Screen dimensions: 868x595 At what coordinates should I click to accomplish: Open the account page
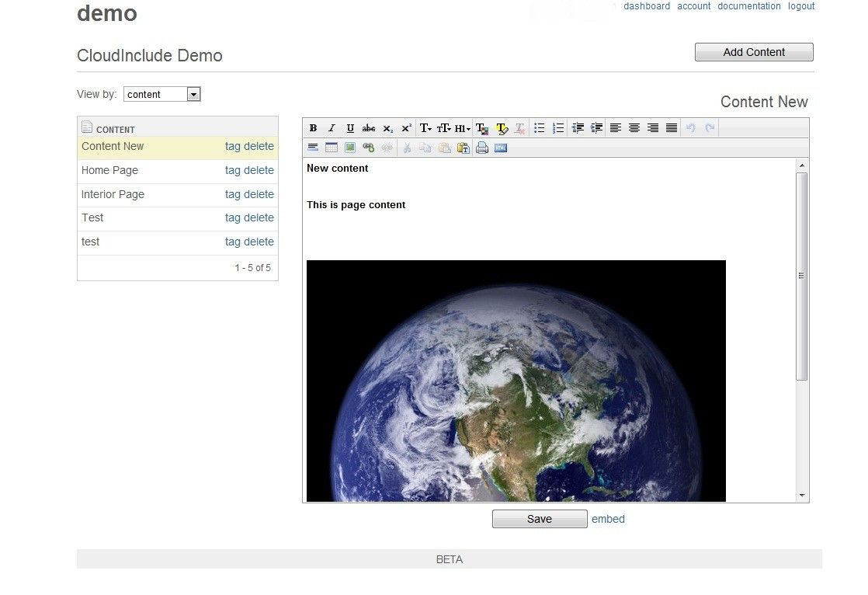point(693,6)
